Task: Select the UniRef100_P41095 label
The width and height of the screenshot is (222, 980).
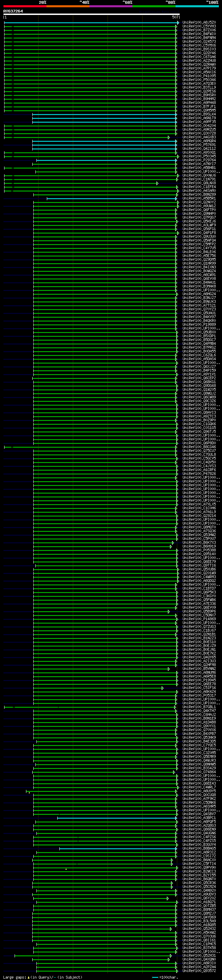Action: (199, 76)
